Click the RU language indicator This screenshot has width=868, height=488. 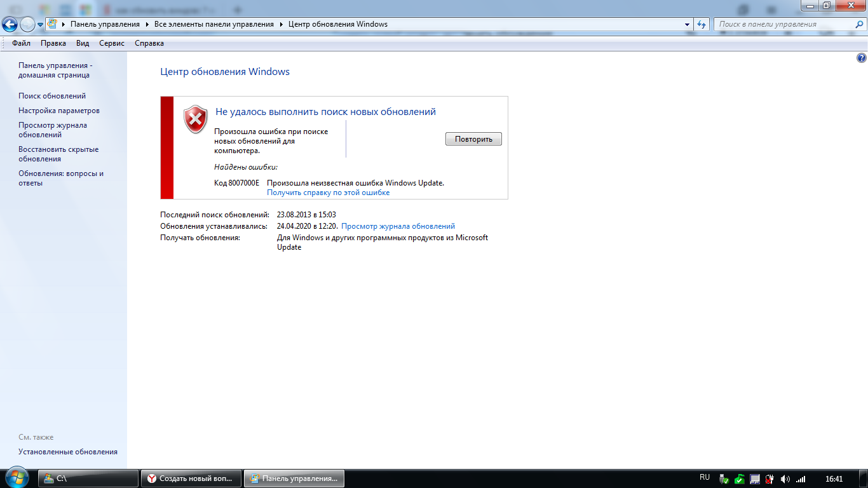pos(704,477)
